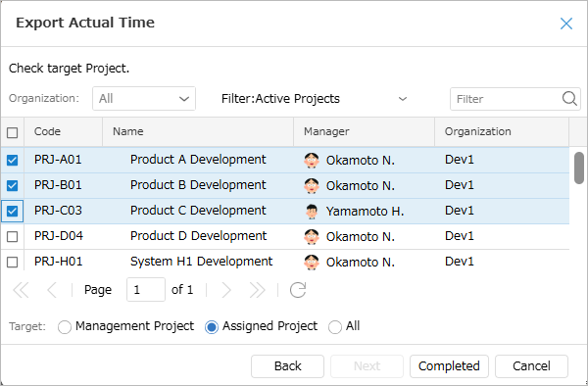This screenshot has width=588, height=386.
Task: Click the search magnifier icon in Filter box
Action: coord(569,99)
